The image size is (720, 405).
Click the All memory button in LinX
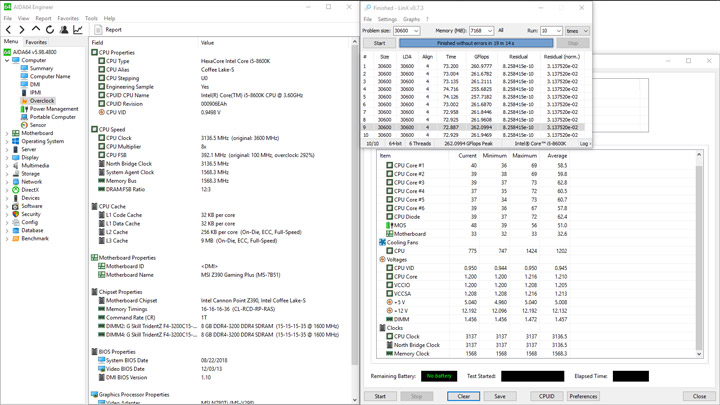[501, 30]
